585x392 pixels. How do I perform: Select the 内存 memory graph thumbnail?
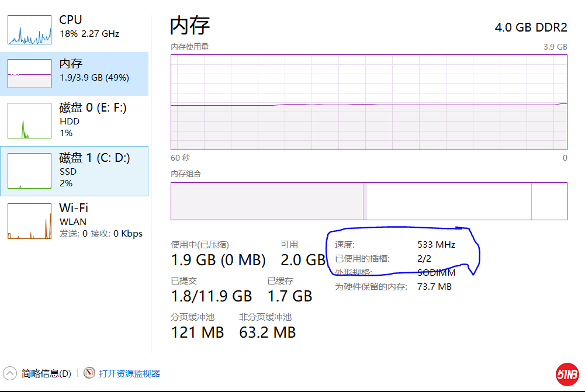click(x=29, y=74)
